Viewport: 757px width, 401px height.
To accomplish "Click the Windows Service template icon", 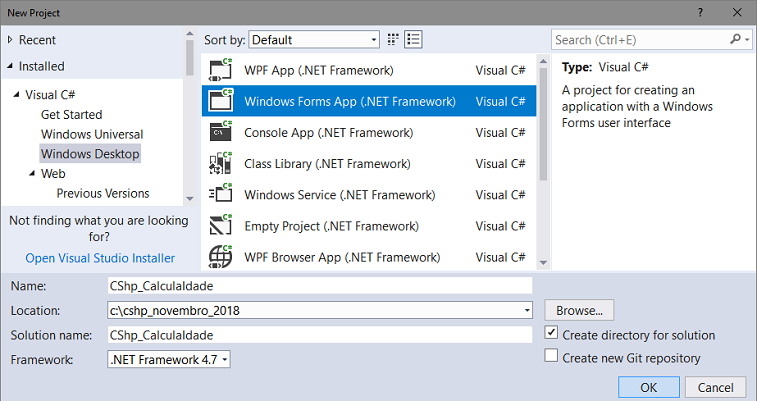I will click(x=221, y=194).
